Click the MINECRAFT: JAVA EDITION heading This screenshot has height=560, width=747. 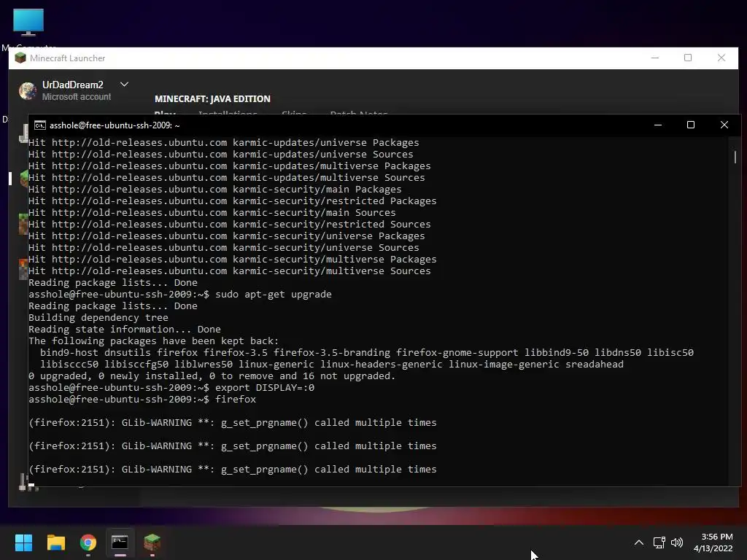tap(212, 98)
